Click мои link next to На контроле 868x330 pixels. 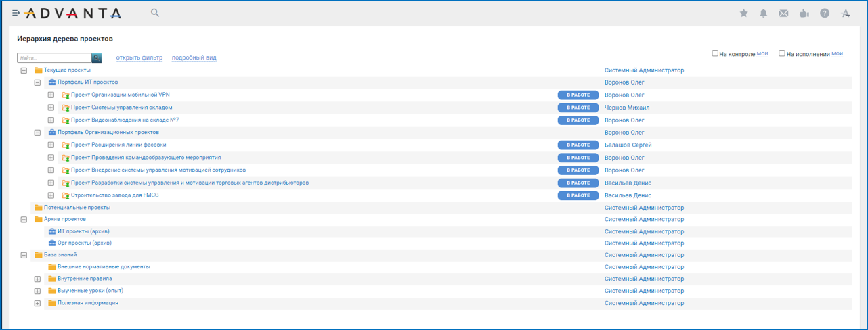pos(762,53)
